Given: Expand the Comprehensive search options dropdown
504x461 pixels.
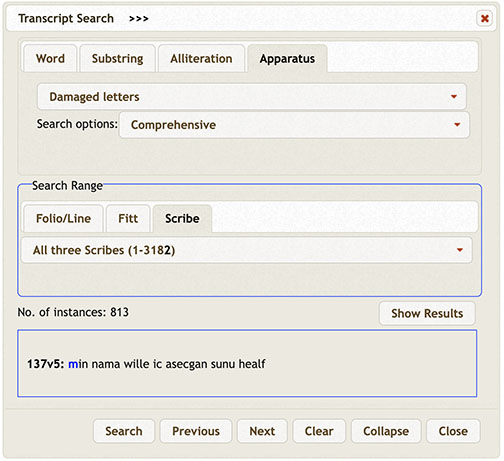Looking at the screenshot, I should [x=294, y=125].
